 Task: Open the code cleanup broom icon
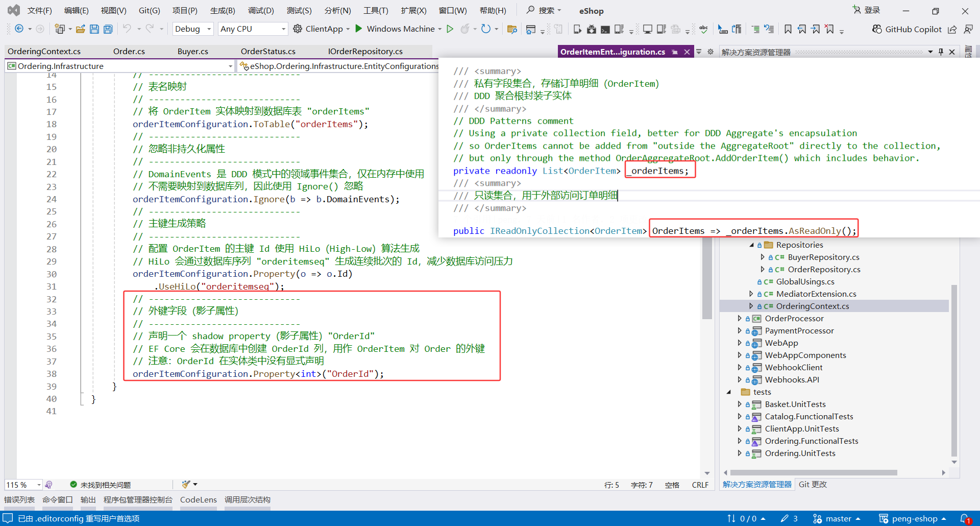click(186, 484)
